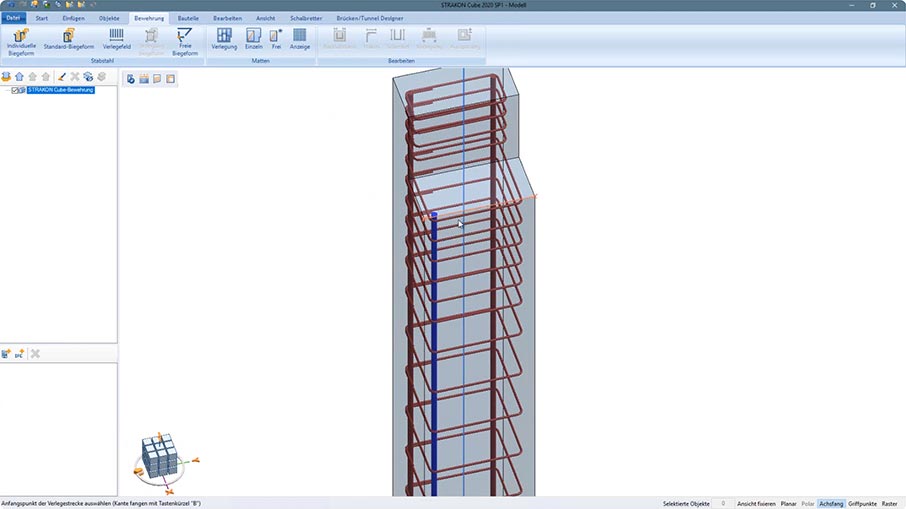Toggle Ansicht fixieren in status bar
This screenshot has width=906, height=509.
tap(756, 504)
